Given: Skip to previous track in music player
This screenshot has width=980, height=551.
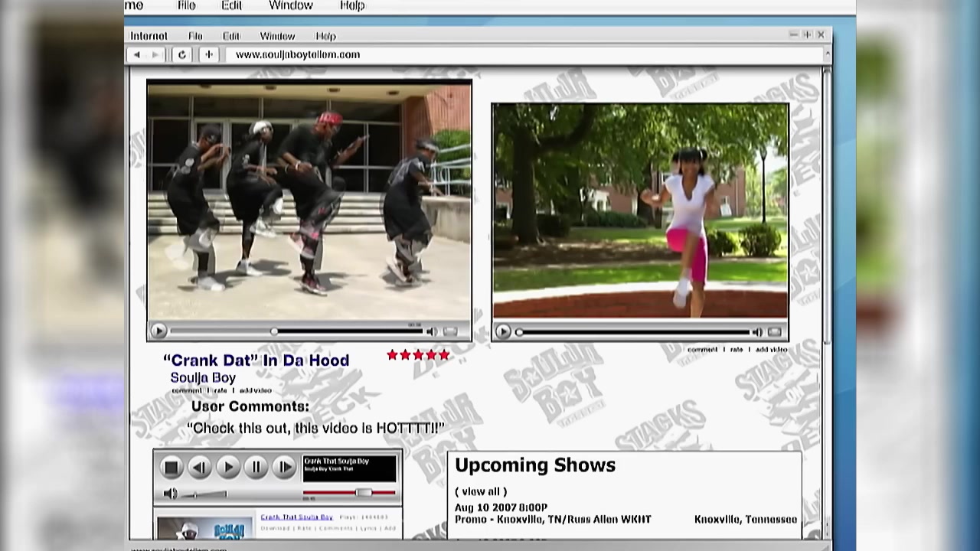Looking at the screenshot, I should pos(199,467).
